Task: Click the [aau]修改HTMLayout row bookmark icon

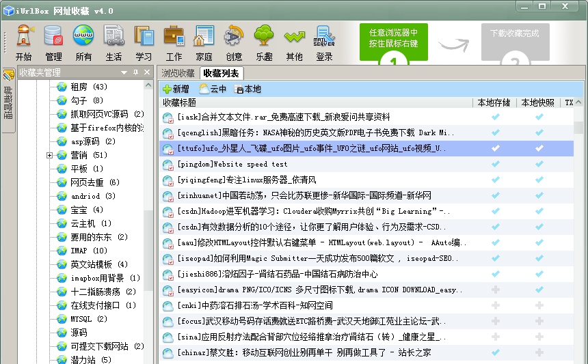Action: pos(168,243)
